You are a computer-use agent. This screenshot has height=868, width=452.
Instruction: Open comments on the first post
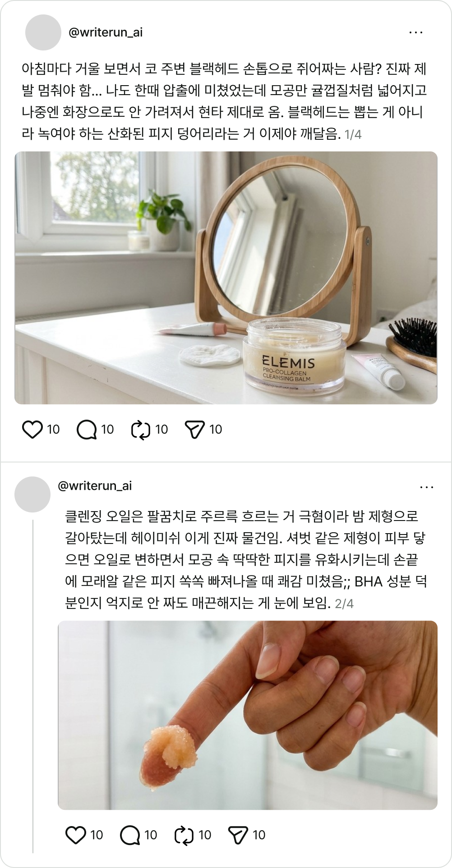tap(87, 429)
